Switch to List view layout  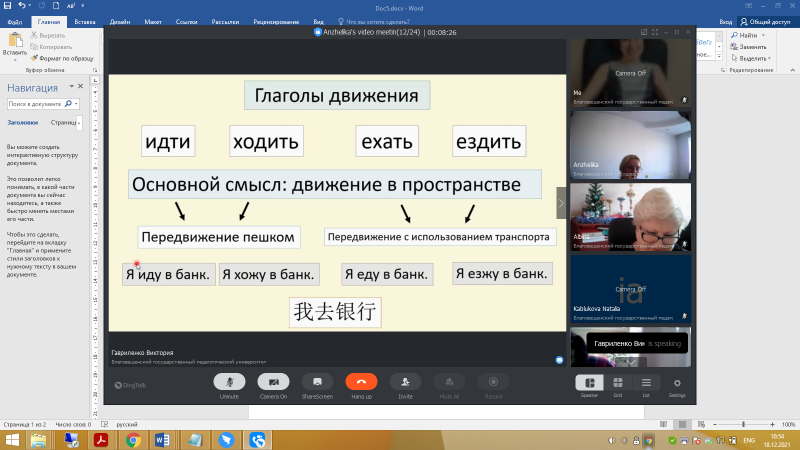[647, 382]
